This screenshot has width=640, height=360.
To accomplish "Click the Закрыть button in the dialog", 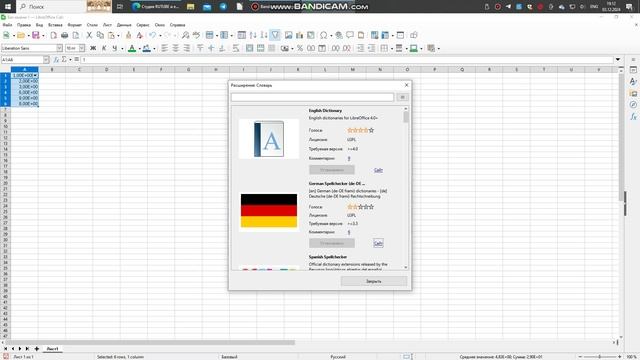I will pyautogui.click(x=373, y=281).
